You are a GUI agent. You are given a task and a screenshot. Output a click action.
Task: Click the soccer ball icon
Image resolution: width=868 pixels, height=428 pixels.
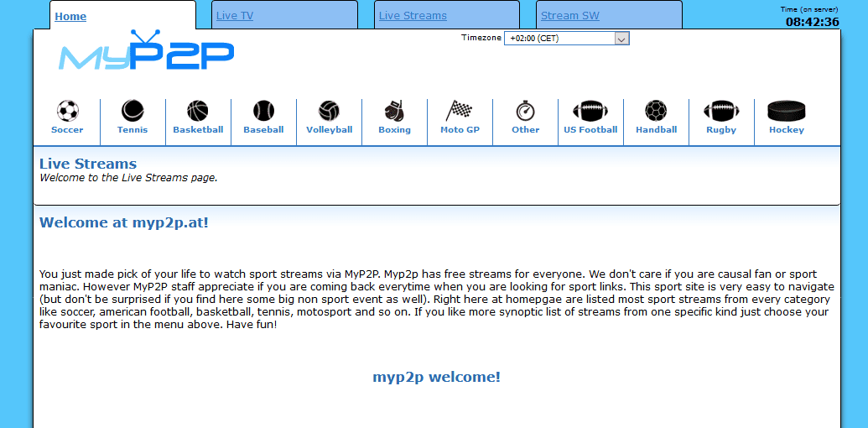pyautogui.click(x=67, y=111)
